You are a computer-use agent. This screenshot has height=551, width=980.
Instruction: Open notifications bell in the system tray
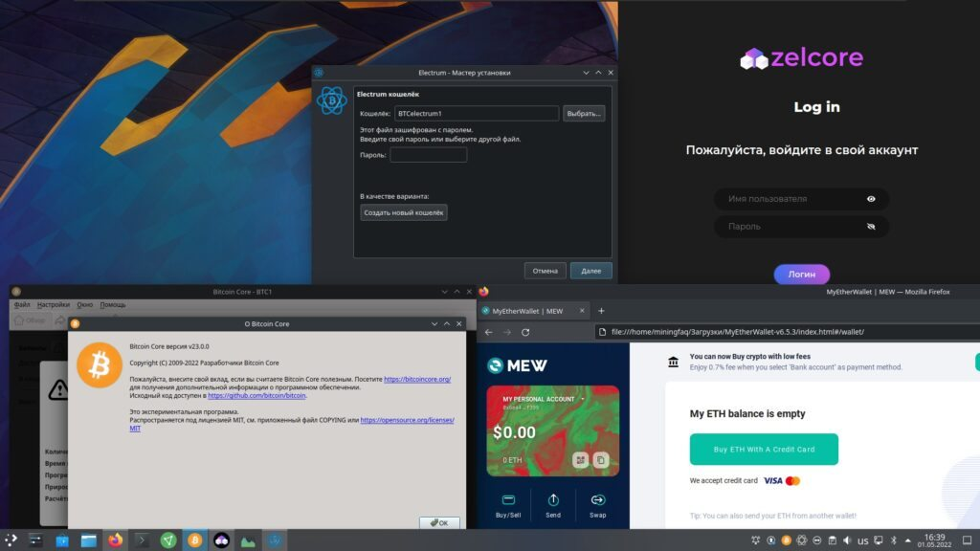coord(756,540)
